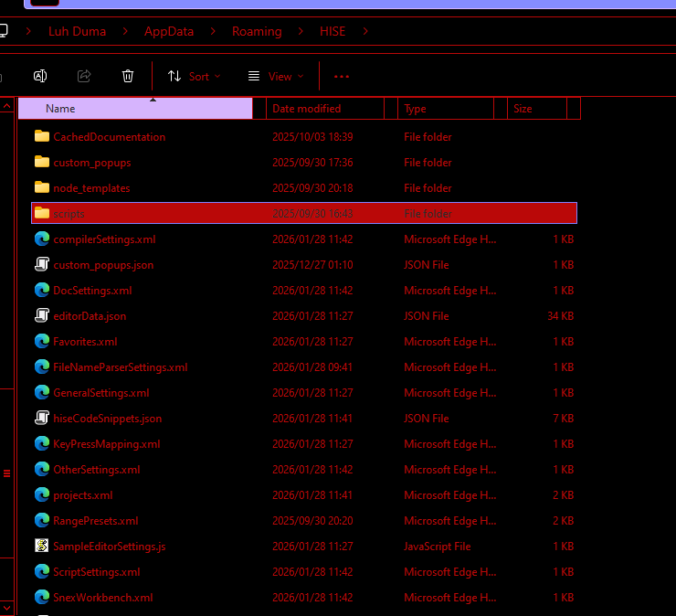Click the editorData.json file icon
Image resolution: width=676 pixels, height=616 pixels.
point(42,315)
